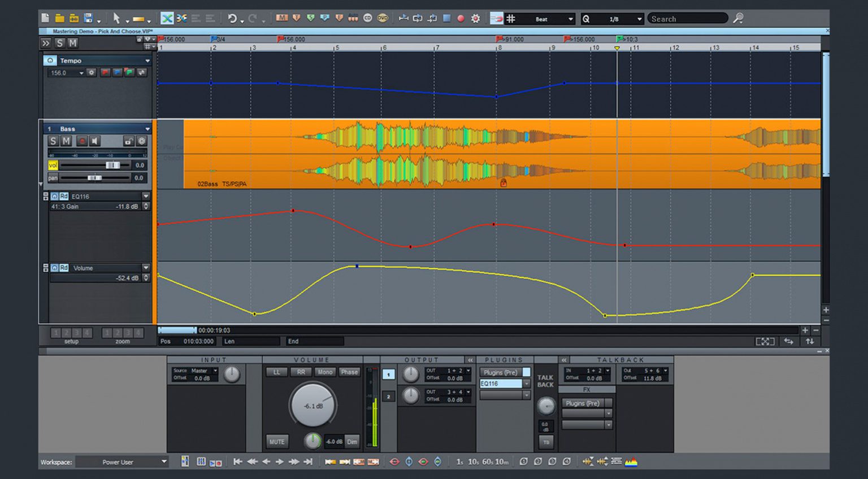The image size is (868, 479).
Task: Open the Tempo track name dropdown
Action: tap(147, 60)
